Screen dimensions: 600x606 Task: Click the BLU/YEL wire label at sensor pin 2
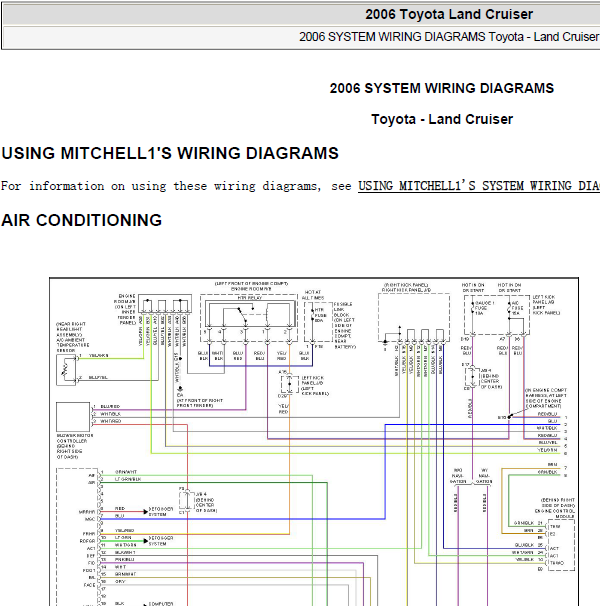click(98, 377)
